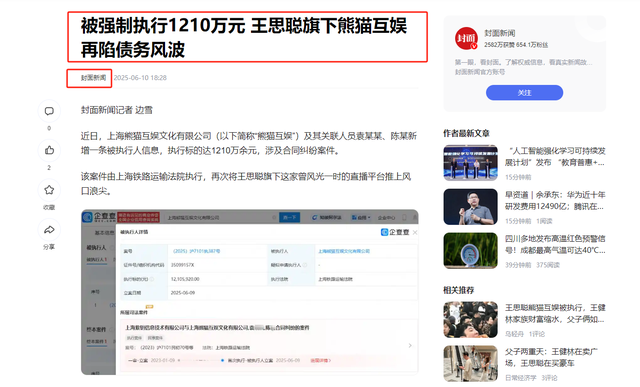Open thumbnail of 余承东 华为 article

click(x=470, y=207)
